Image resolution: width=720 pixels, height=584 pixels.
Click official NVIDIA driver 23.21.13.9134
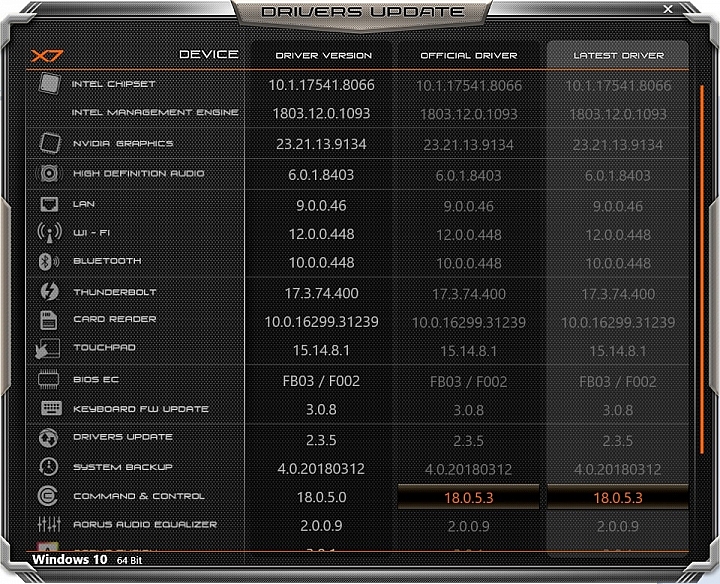(x=468, y=145)
